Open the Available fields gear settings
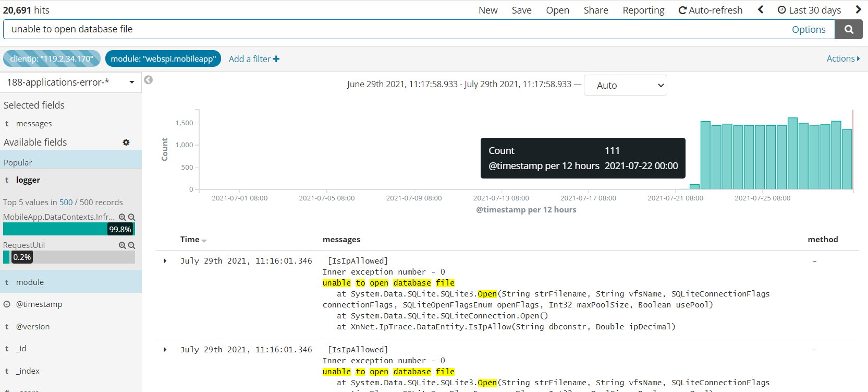The height and width of the screenshot is (392, 868). point(126,142)
